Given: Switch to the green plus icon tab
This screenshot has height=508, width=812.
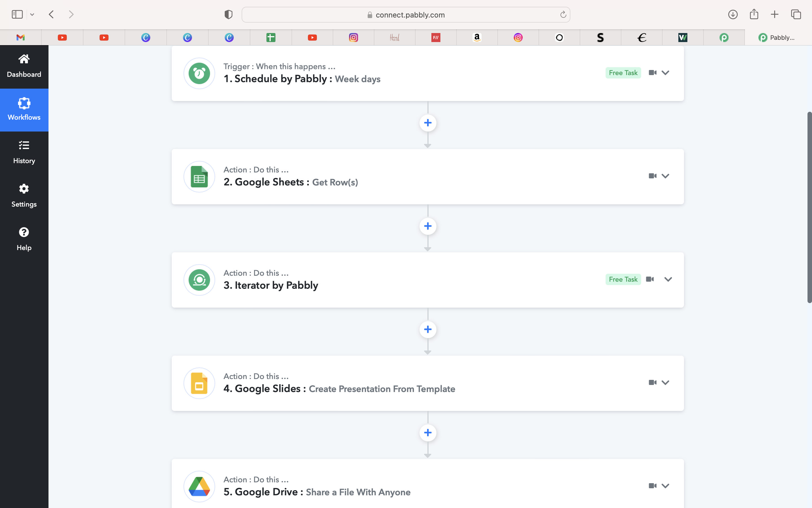Looking at the screenshot, I should point(271,38).
